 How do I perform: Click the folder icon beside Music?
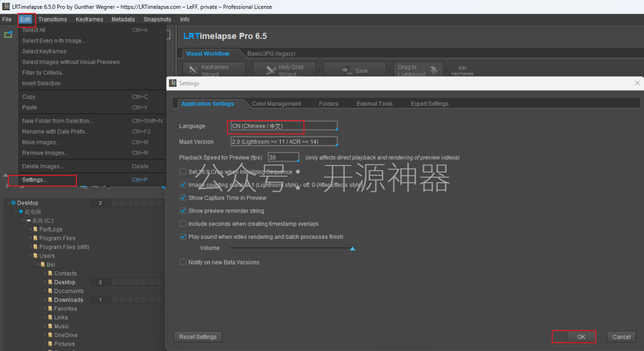[x=50, y=327]
